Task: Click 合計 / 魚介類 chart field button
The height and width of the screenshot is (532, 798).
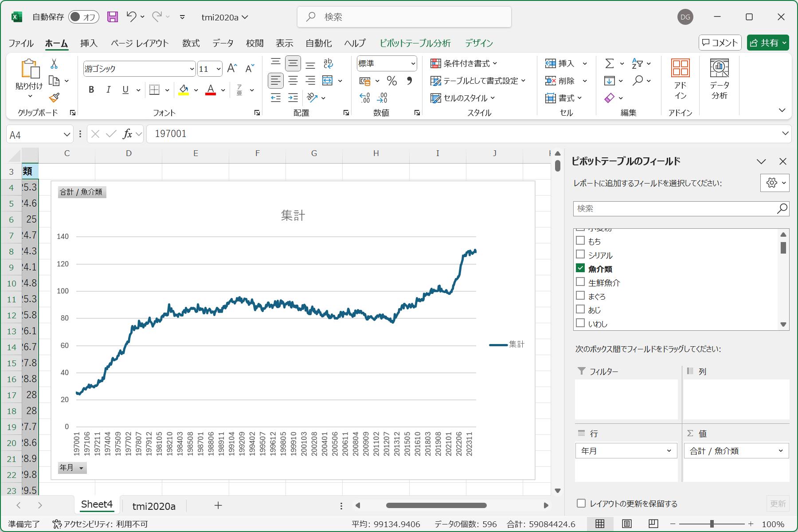Action: click(x=82, y=192)
